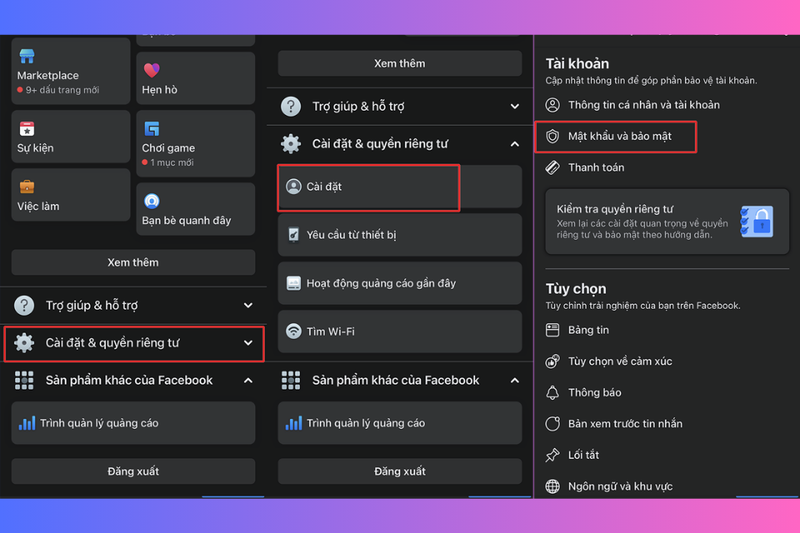Image resolution: width=800 pixels, height=533 pixels.
Task: Tap the Mật khẩu và bảo mật shield icon
Action: (x=553, y=136)
